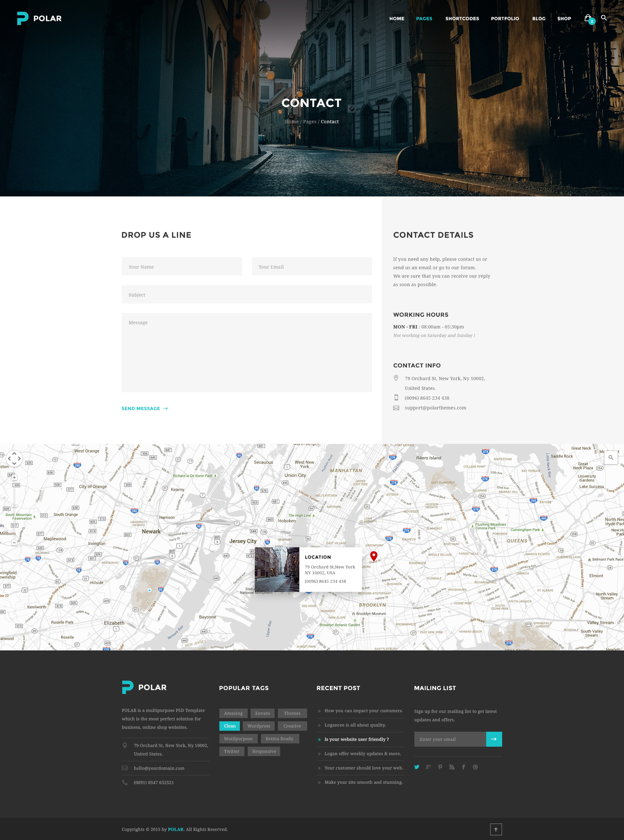Click the map's search icon button

click(610, 458)
